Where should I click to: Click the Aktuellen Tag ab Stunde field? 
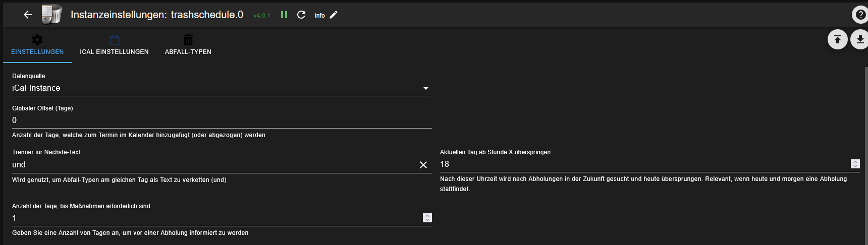pyautogui.click(x=641, y=164)
